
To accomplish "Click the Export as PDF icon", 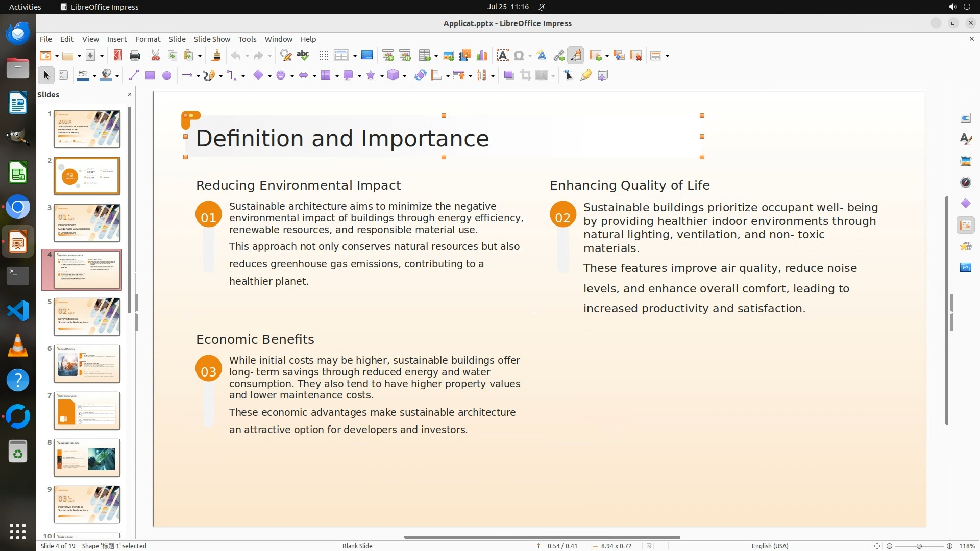I will (x=118, y=56).
